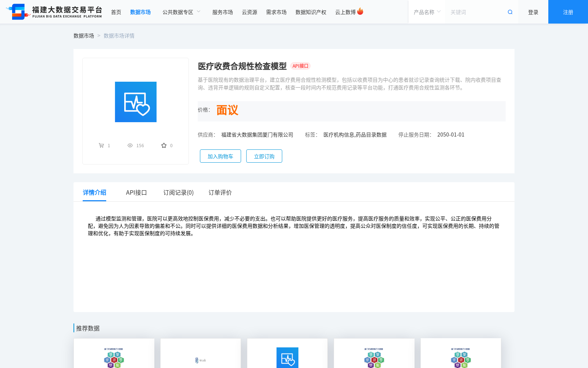This screenshot has width=588, height=368.
Task: Click the 推荐数据 section heading
Action: click(x=88, y=328)
